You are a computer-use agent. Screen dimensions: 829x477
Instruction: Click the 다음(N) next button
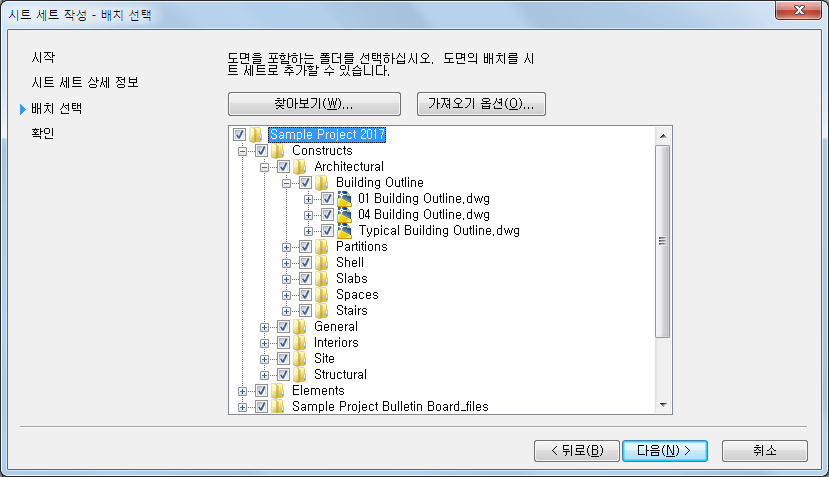[665, 451]
